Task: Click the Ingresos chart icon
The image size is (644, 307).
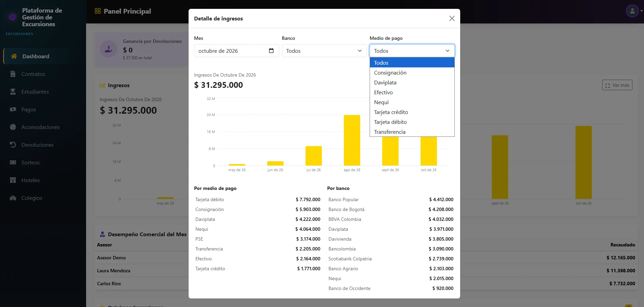Action: click(x=102, y=85)
